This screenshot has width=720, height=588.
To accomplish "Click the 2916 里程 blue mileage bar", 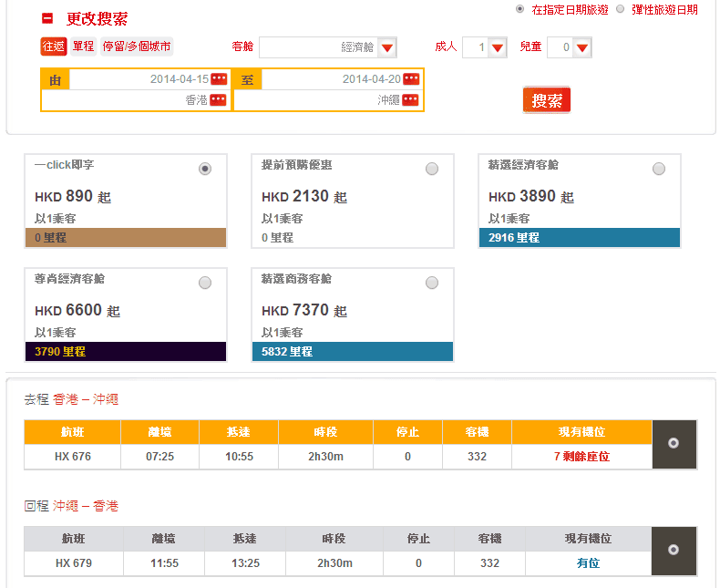I will click(x=579, y=237).
